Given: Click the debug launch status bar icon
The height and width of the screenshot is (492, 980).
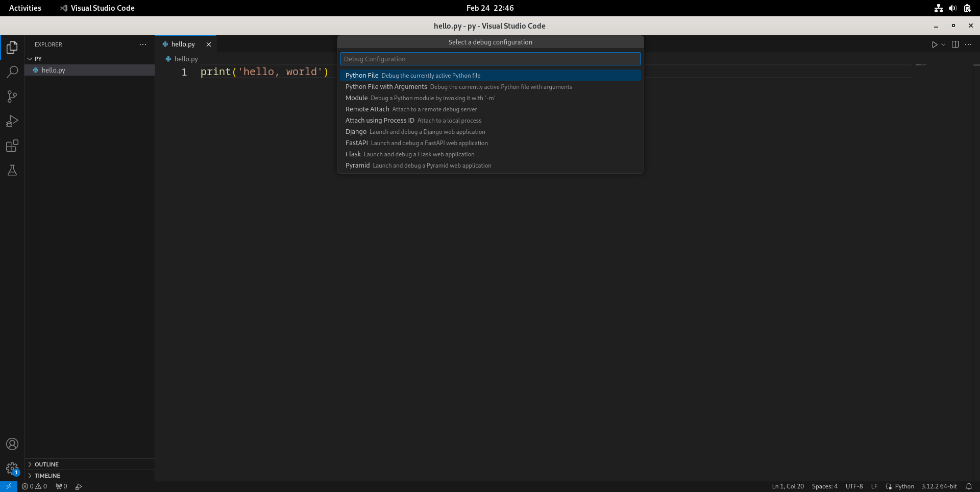Looking at the screenshot, I should (79, 486).
